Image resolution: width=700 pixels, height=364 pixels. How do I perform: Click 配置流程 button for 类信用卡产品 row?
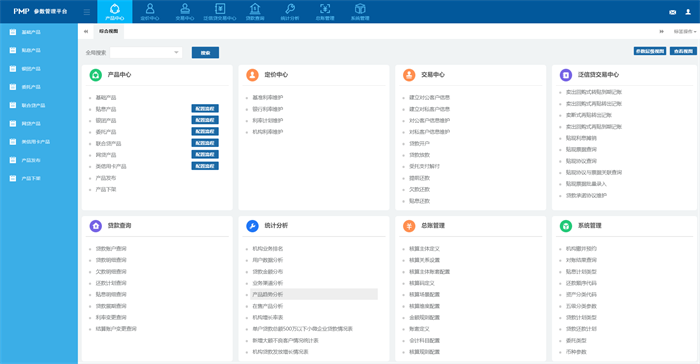(x=205, y=166)
